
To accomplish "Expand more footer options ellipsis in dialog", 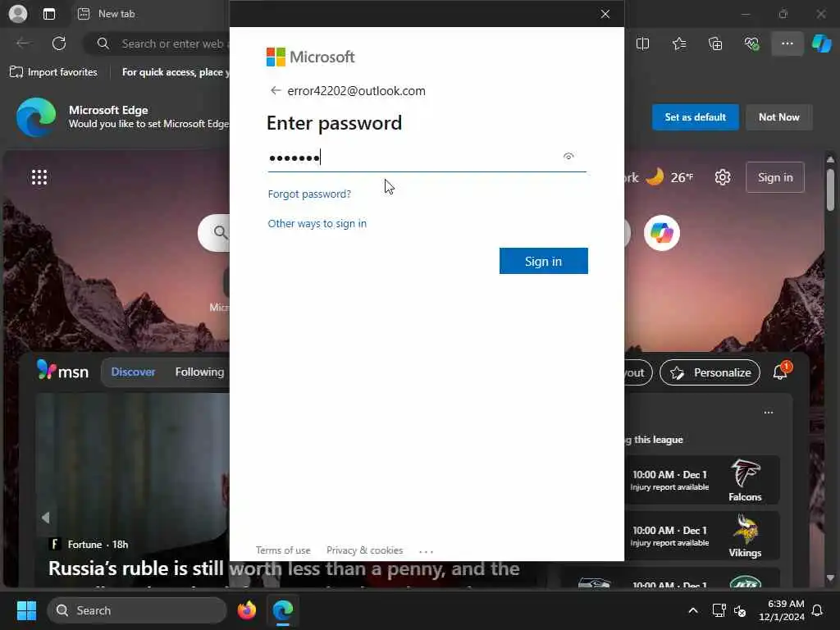I will tap(426, 550).
